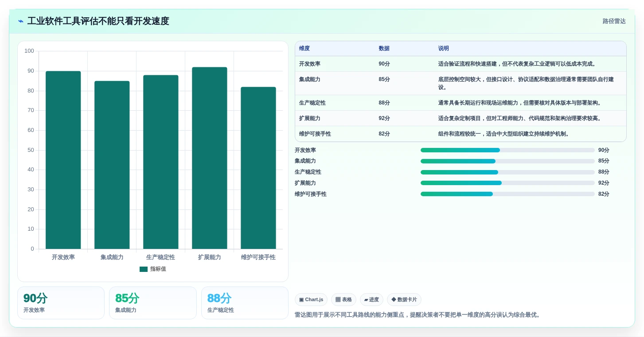Viewport: 644px width, 337px height.
Task: Toggle the 指标值 legend swatch
Action: pyautogui.click(x=143, y=269)
